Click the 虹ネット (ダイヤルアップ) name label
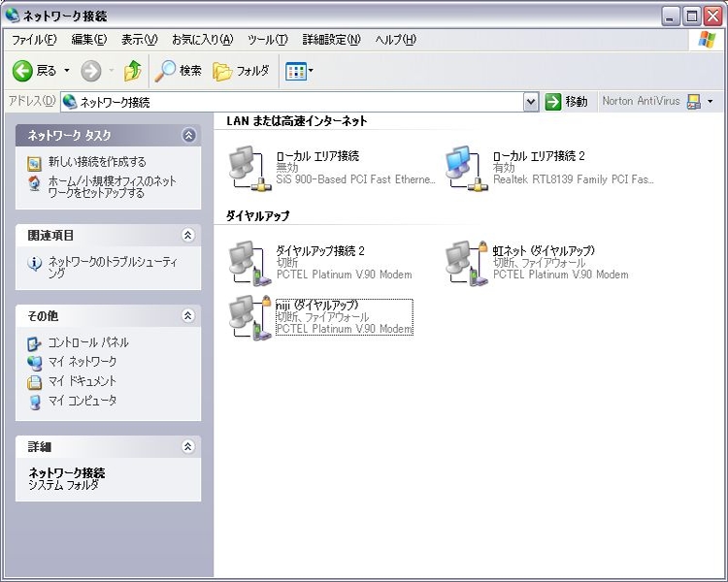Viewport: 728px width, 582px height. pyautogui.click(x=544, y=251)
